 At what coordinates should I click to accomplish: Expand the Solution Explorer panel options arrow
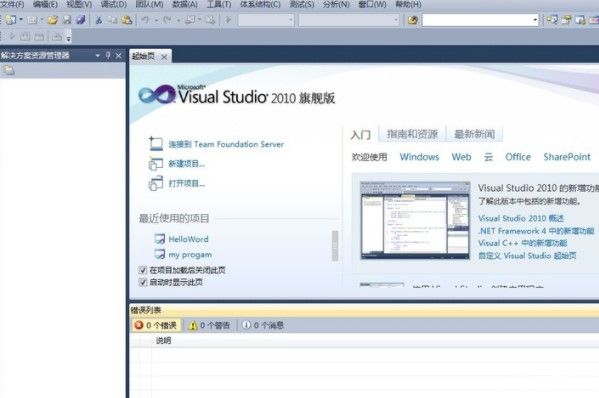click(97, 56)
